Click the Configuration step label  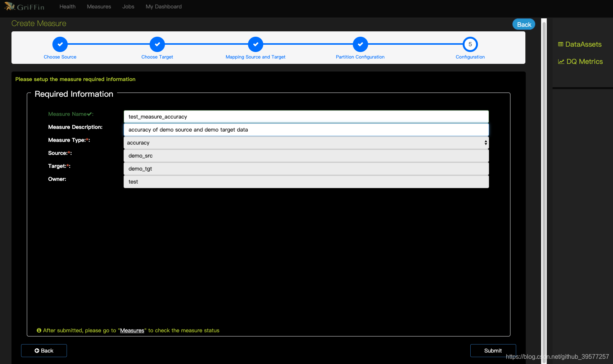pyautogui.click(x=470, y=57)
